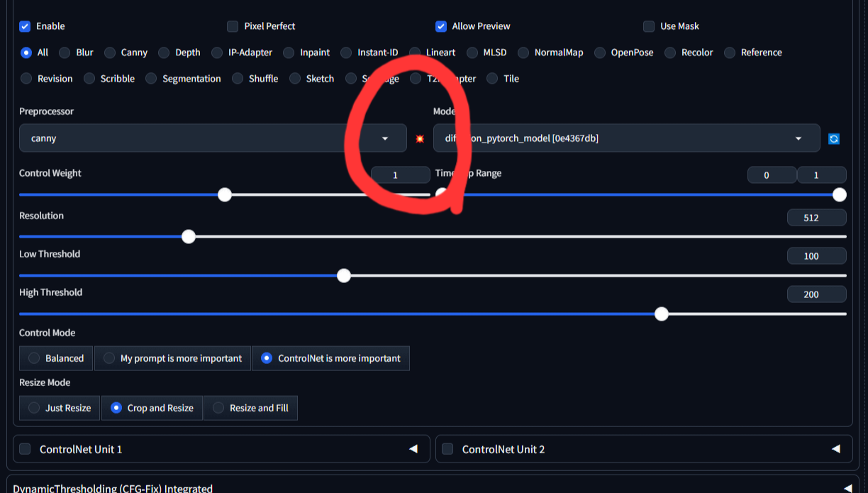The height and width of the screenshot is (493, 868).
Task: Click the Low Threshold slider handle
Action: coord(344,275)
